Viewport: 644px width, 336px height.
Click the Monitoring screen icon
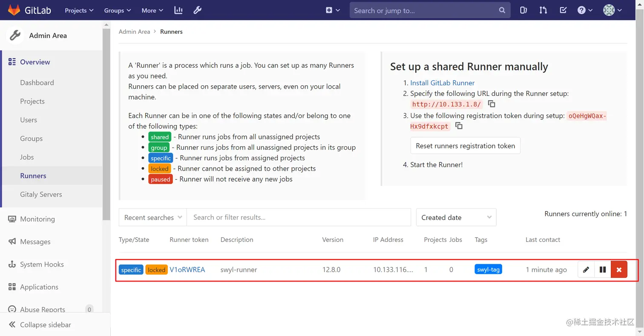[x=12, y=219]
